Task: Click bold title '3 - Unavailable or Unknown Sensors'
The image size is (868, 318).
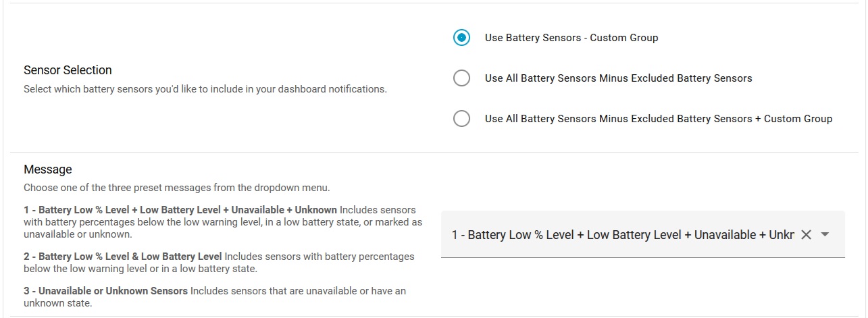Action: 106,291
